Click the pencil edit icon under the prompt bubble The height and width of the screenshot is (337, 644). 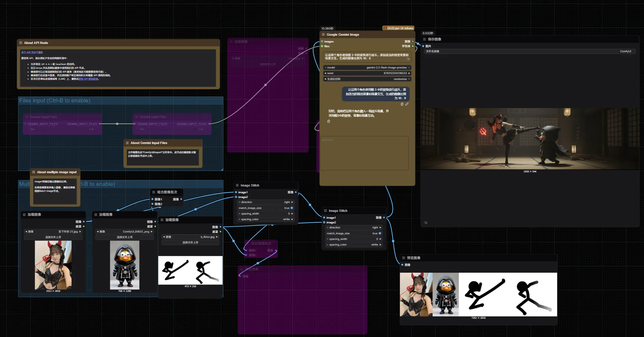pyautogui.click(x=407, y=104)
